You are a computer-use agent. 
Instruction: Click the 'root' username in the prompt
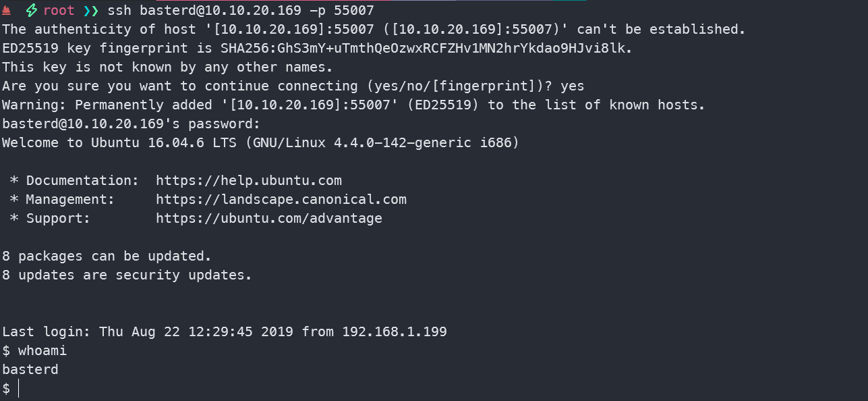59,11
